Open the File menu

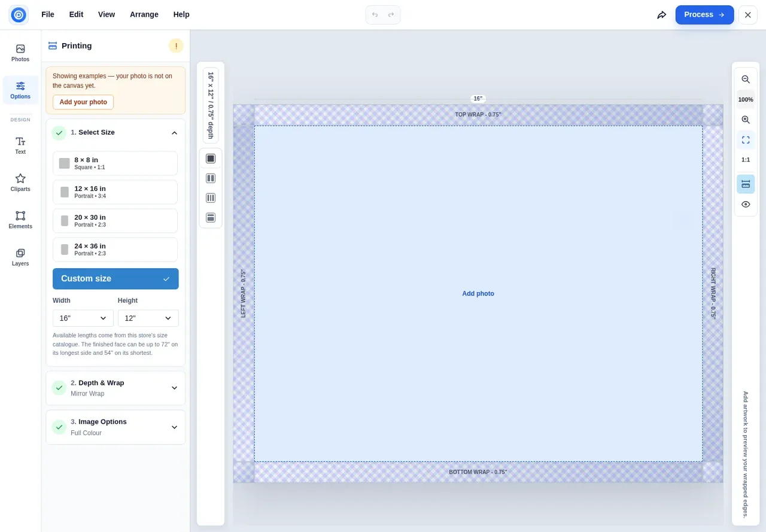click(x=48, y=14)
